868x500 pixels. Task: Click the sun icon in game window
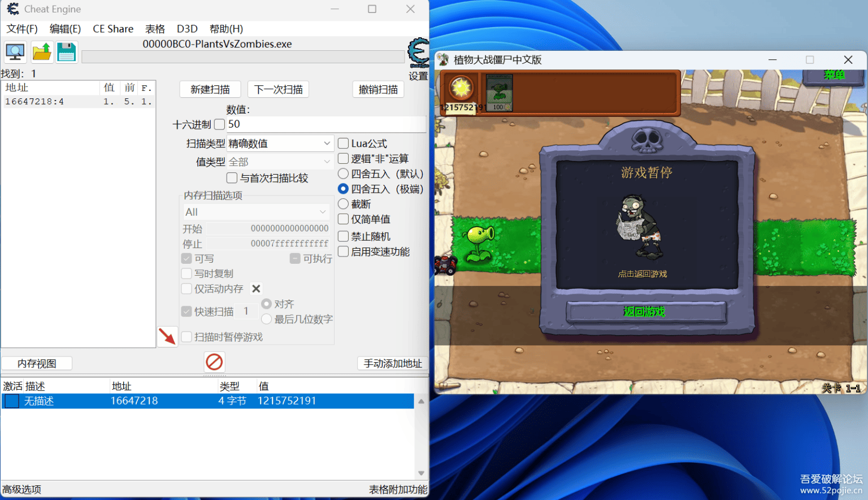[x=461, y=88]
